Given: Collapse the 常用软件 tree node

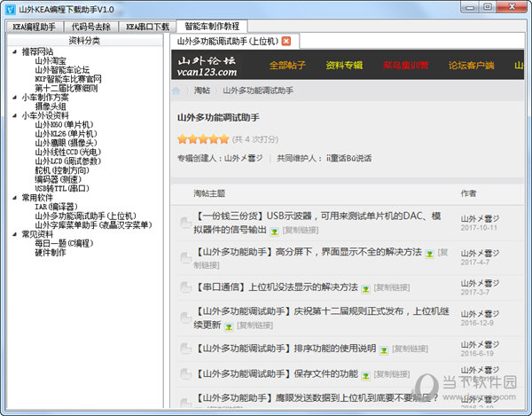Looking at the screenshot, I should (14, 198).
